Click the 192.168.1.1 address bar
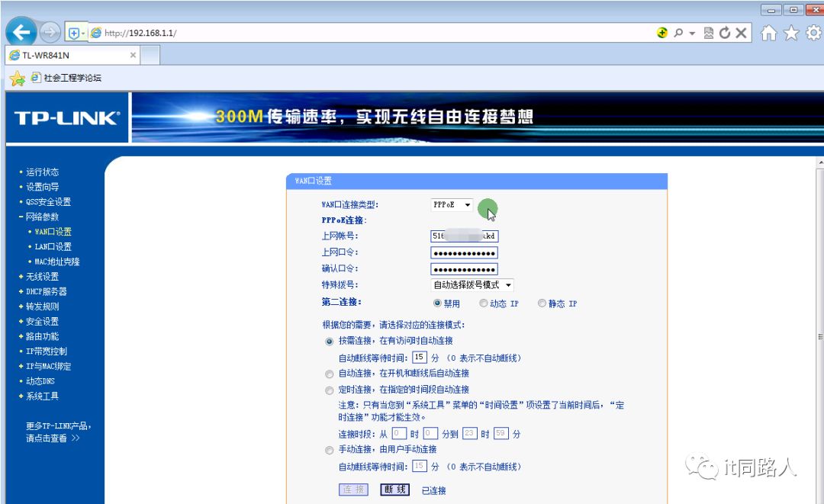The width and height of the screenshot is (824, 504). 368,33
